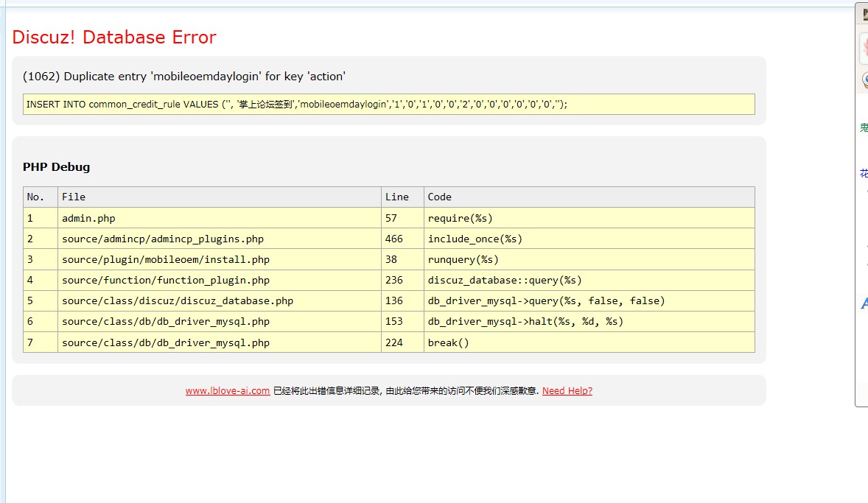Click db_driver_mysql->halt(%s, %d, %s) cell
868x503 pixels.
[589, 322]
